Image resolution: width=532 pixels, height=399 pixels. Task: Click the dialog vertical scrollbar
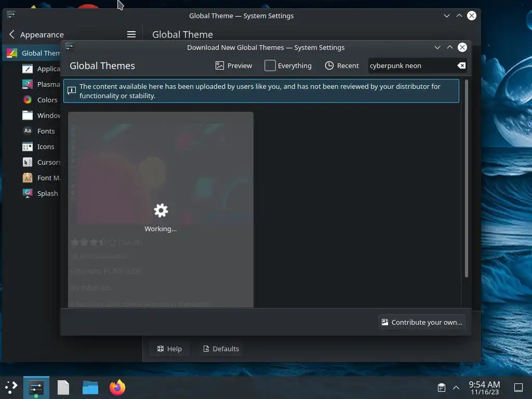[466, 179]
